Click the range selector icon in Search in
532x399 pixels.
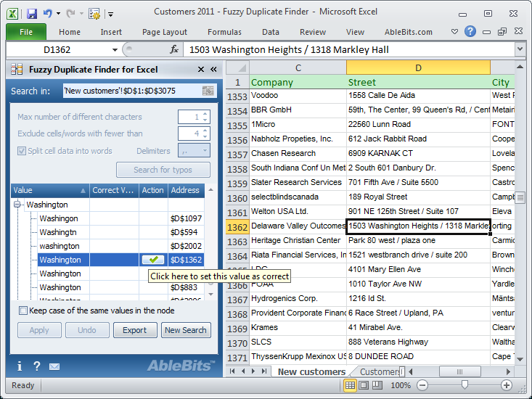click(x=208, y=91)
